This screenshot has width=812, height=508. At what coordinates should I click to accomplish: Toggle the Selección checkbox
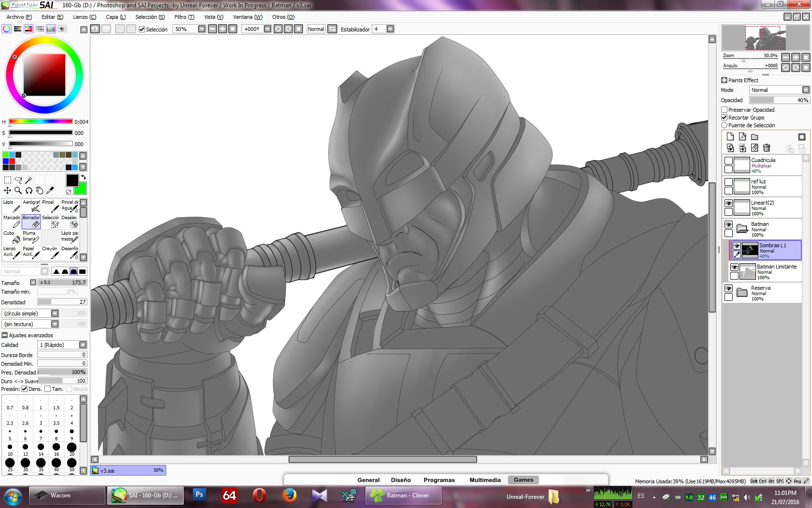click(x=142, y=30)
